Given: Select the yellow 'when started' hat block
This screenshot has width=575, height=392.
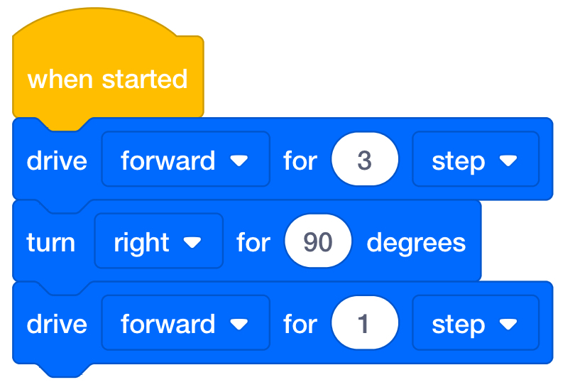Looking at the screenshot, I should pos(108,79).
